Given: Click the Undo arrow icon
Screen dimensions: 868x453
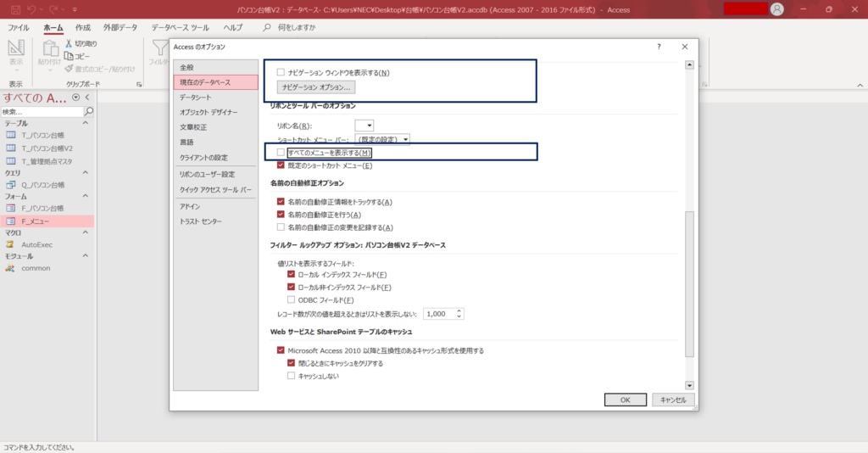Looking at the screenshot, I should (31, 9).
